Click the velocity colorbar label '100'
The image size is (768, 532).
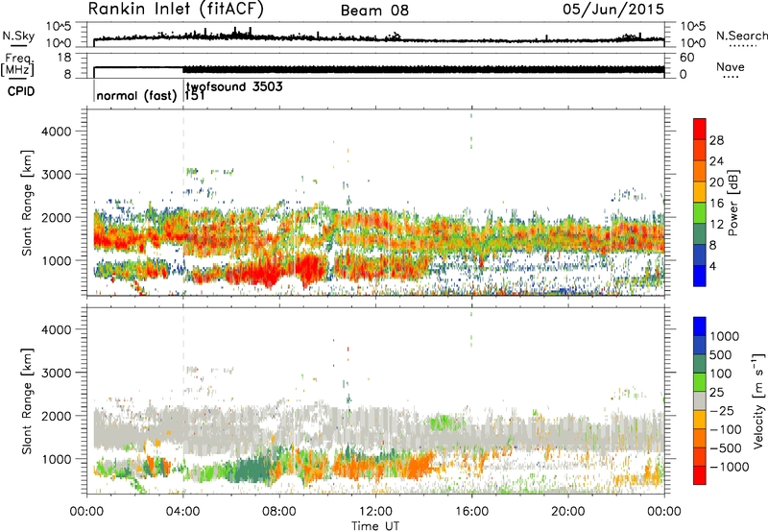coord(720,374)
